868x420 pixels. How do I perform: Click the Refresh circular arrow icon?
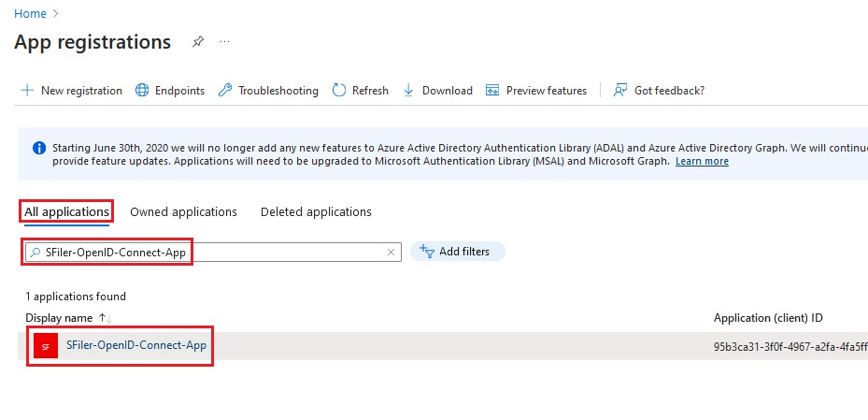tap(339, 91)
